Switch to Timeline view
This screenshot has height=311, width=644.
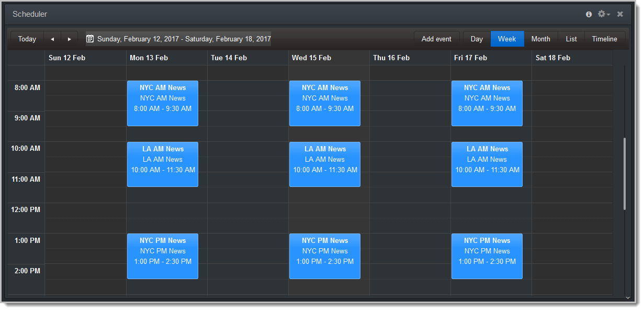click(x=604, y=39)
